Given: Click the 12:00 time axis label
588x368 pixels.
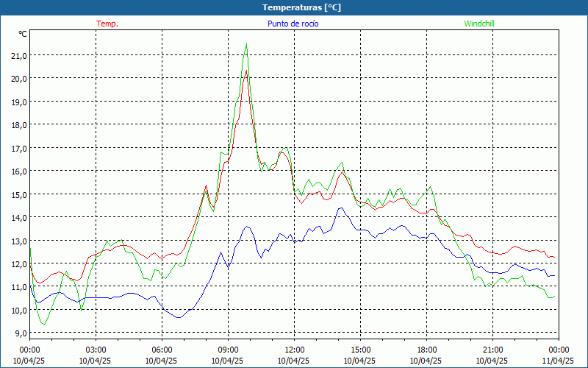Looking at the screenshot, I should click(x=294, y=350).
